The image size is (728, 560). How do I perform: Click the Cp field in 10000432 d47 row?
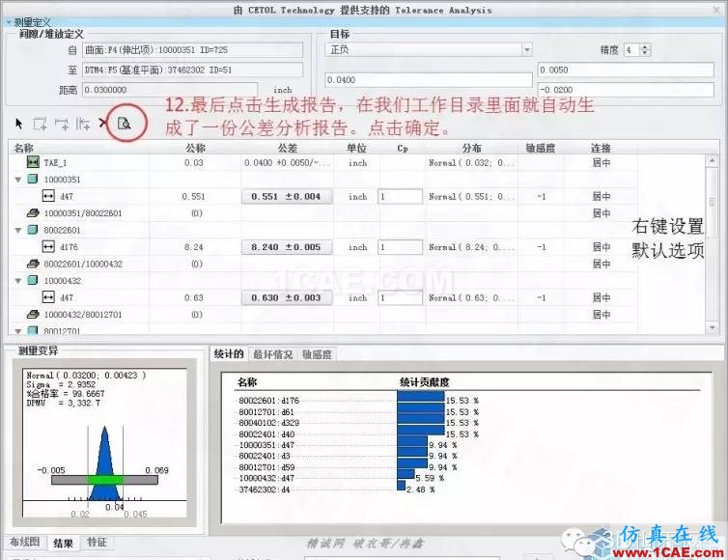pyautogui.click(x=401, y=297)
